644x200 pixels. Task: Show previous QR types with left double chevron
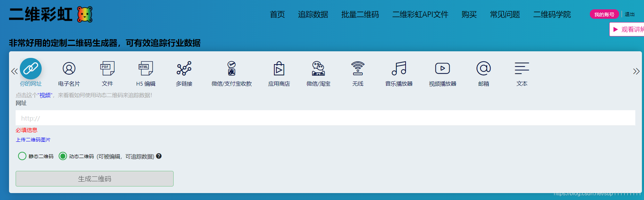[x=14, y=71]
